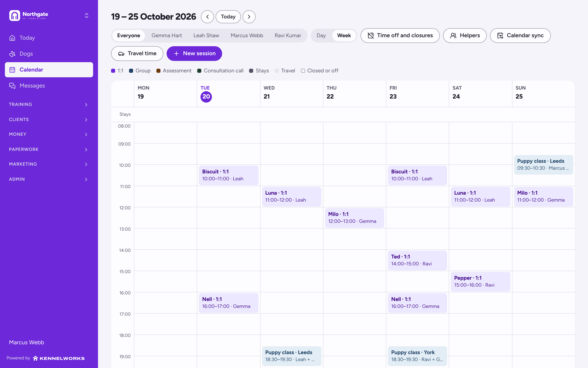This screenshot has height=368, width=588.
Task: Go to the previous week arrow
Action: tap(207, 17)
